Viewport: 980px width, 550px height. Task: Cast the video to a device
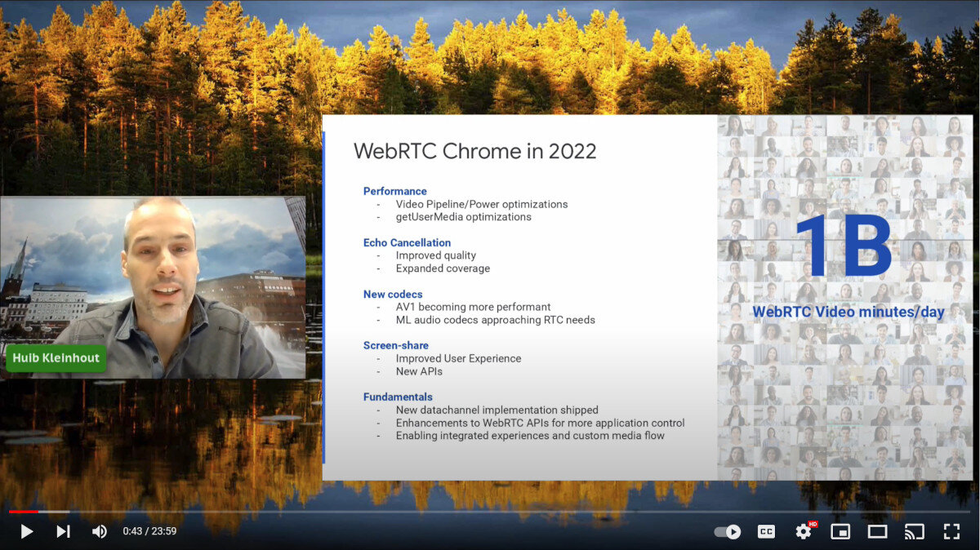[x=914, y=531]
